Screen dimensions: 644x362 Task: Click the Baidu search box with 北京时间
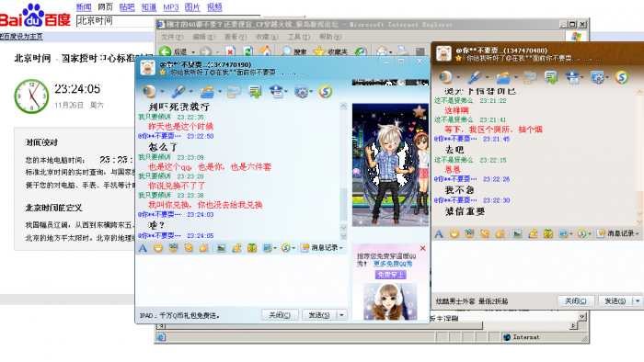click(x=115, y=21)
